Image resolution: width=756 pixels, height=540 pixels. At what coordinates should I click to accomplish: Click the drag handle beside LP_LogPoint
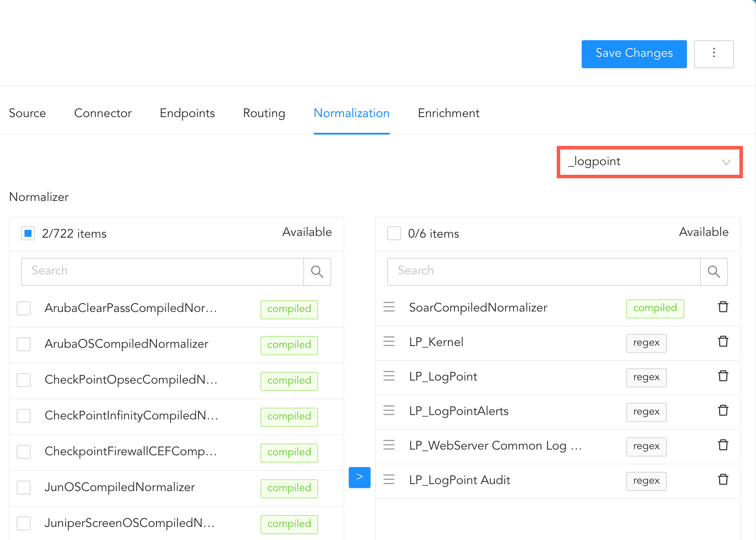[x=389, y=376]
